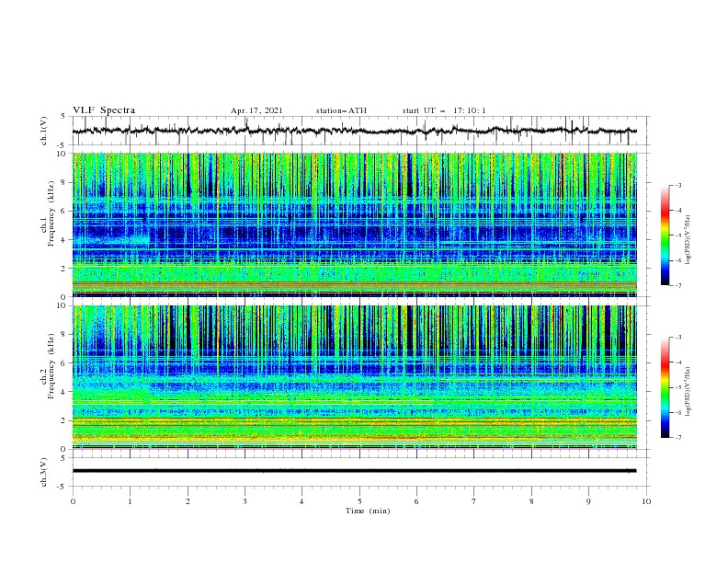Click the "station=ATH" label
Screen dimensions: 728x563
pyautogui.click(x=341, y=110)
